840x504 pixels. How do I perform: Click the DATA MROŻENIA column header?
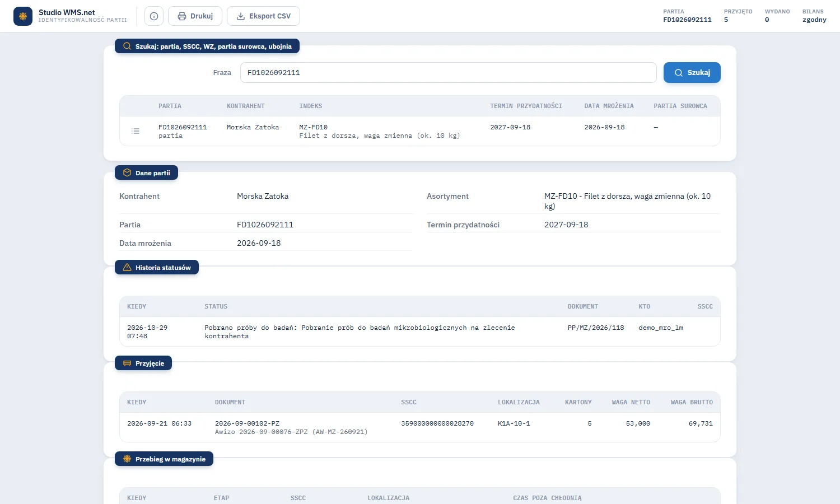(609, 106)
